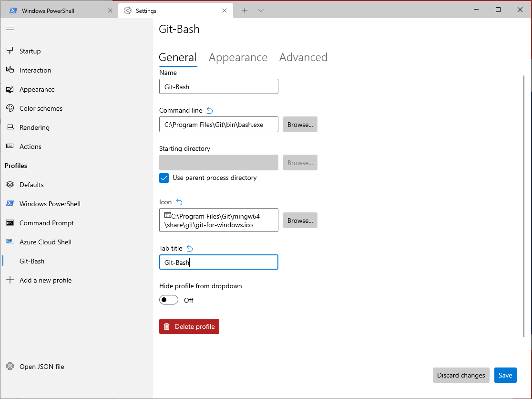Click the PowerShell icon on first tab
This screenshot has height=399, width=532.
(13, 10)
